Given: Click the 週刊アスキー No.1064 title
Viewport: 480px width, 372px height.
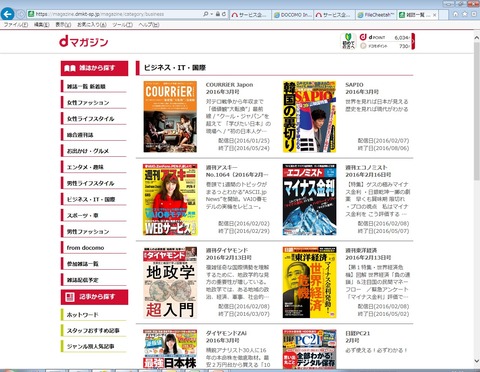Looking at the screenshot, I should pos(237,171).
